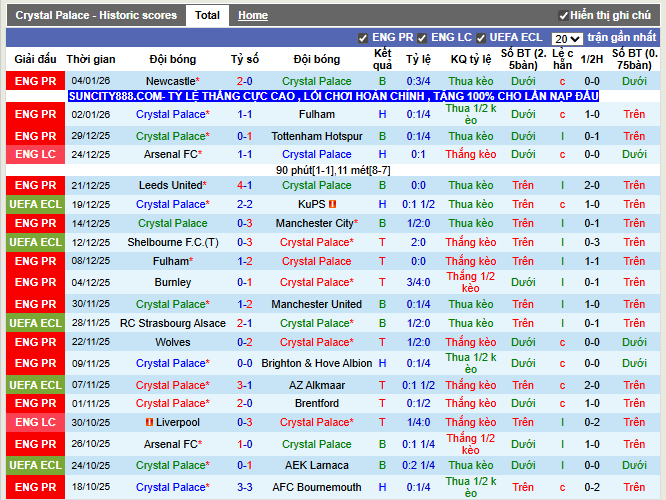
Task: Uncheck the ENG LC league filter
Action: [x=422, y=38]
